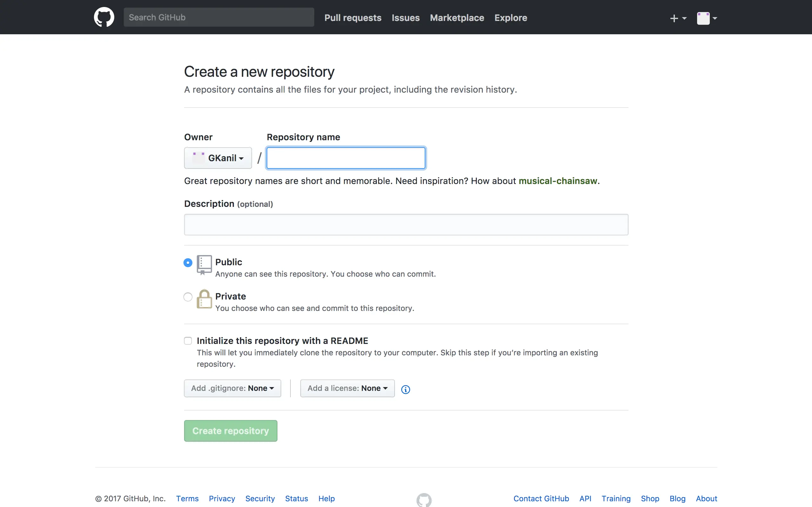Open Marketplace from the top navigation
The image size is (812, 507).
coord(457,18)
